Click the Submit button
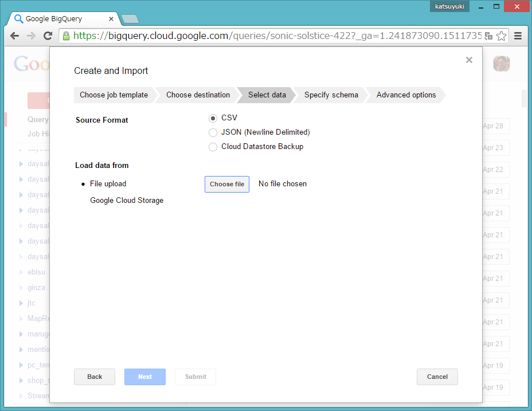This screenshot has width=532, height=411. [195, 377]
